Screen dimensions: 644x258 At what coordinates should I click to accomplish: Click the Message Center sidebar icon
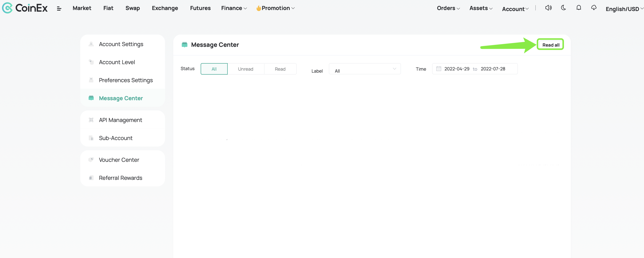pyautogui.click(x=91, y=98)
